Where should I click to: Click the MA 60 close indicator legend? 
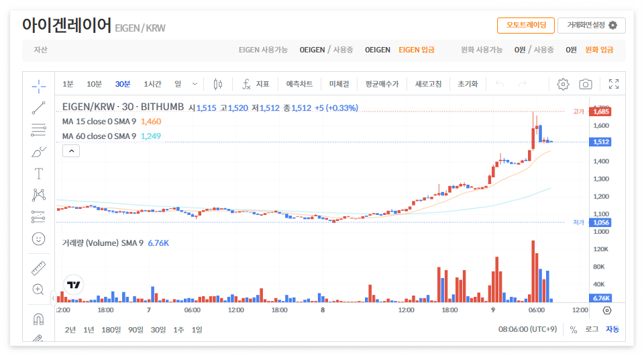click(x=99, y=136)
